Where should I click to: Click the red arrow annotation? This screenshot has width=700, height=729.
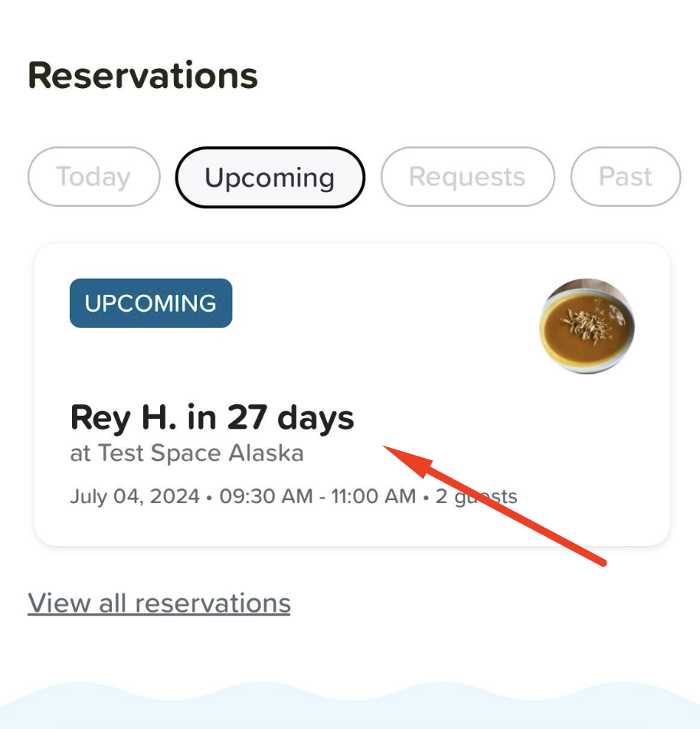[498, 507]
